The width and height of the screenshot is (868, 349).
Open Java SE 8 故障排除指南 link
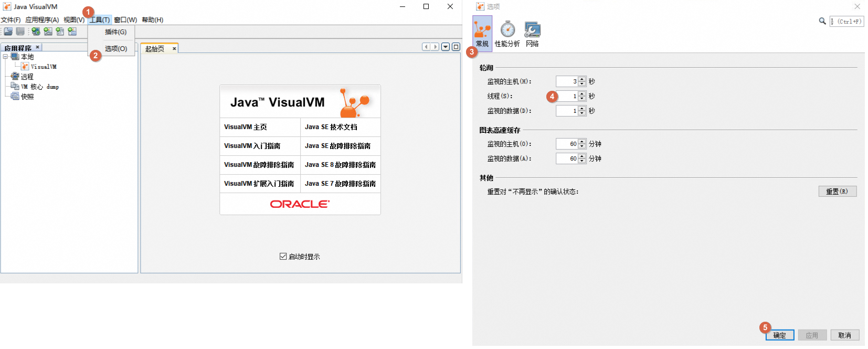point(340,165)
